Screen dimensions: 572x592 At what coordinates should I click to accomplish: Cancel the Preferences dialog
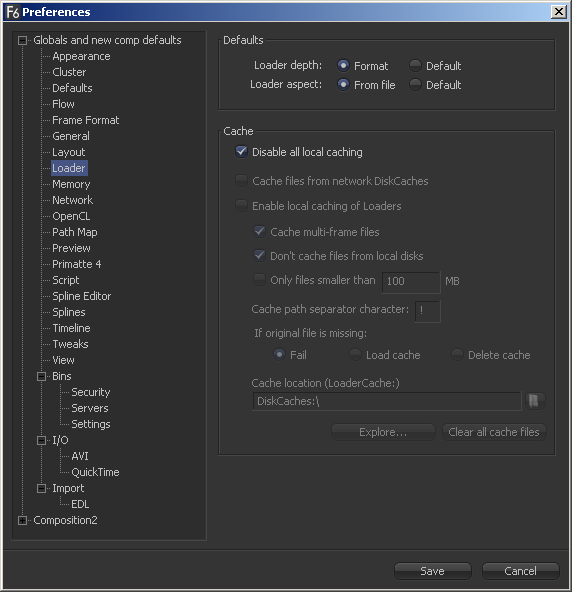pos(520,571)
